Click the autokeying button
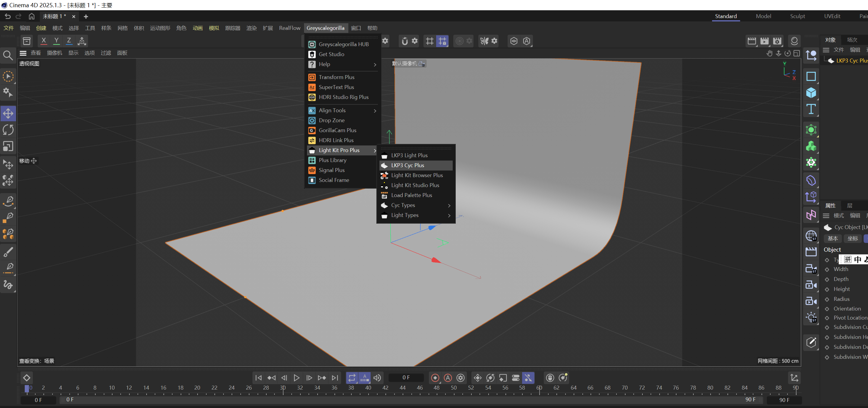Image resolution: width=868 pixels, height=408 pixels. tap(448, 378)
